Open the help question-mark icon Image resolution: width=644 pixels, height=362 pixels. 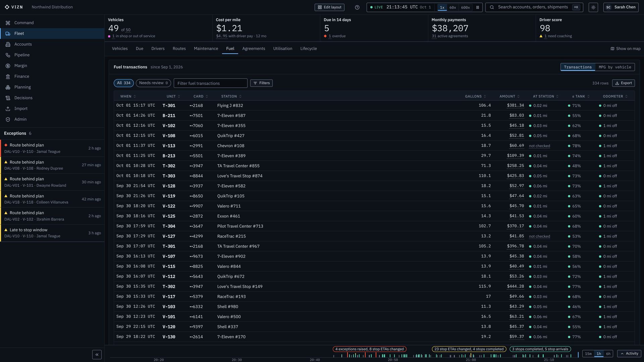pos(357,7)
